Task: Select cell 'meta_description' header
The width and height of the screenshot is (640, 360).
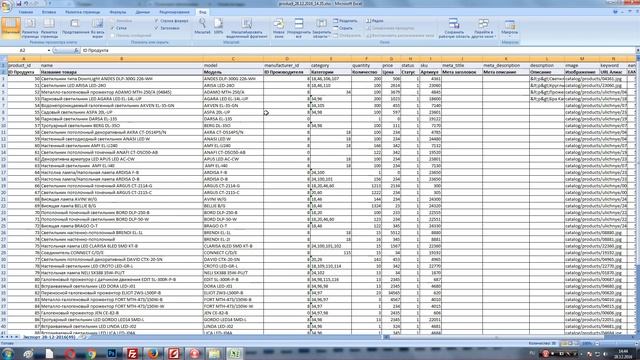Action: coord(506,65)
